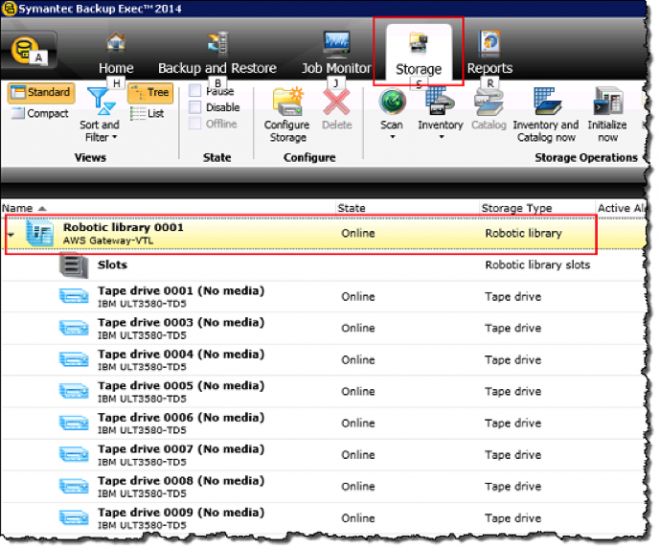Screen dimensions: 660x550
Task: Click Online state of Tape drive 0001
Action: (358, 297)
